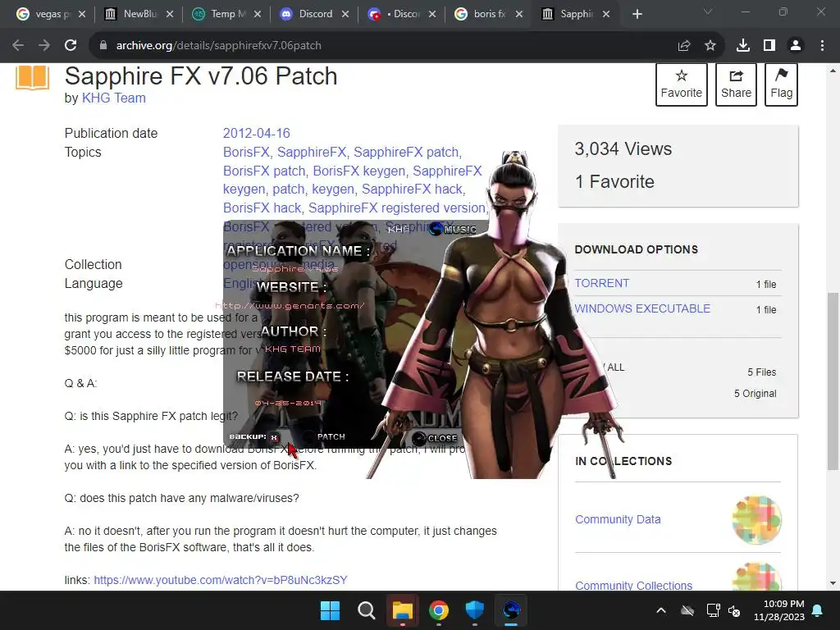Favorite this archive item
The image size is (840, 630).
click(682, 84)
